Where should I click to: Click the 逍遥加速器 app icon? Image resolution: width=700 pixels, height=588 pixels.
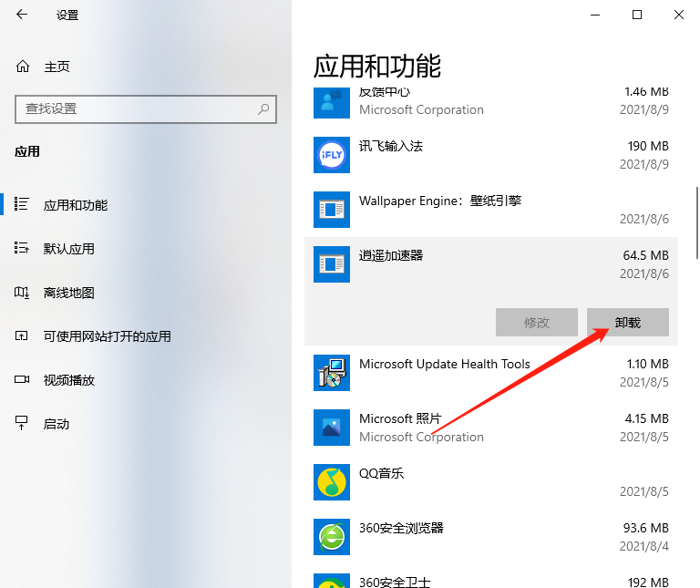point(331,264)
